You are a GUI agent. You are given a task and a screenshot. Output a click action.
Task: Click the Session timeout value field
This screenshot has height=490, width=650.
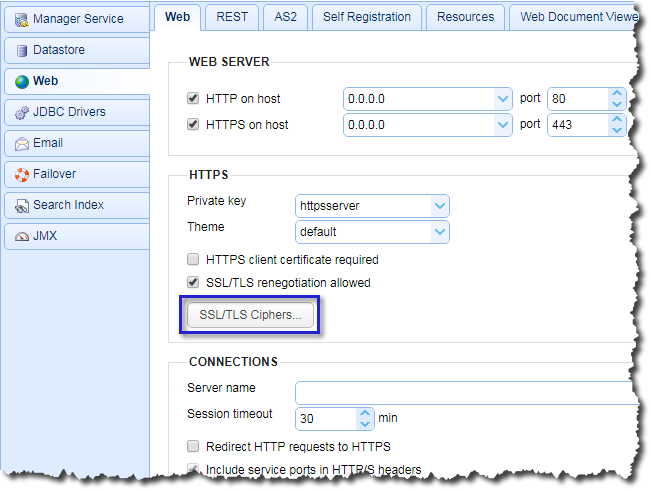point(326,419)
